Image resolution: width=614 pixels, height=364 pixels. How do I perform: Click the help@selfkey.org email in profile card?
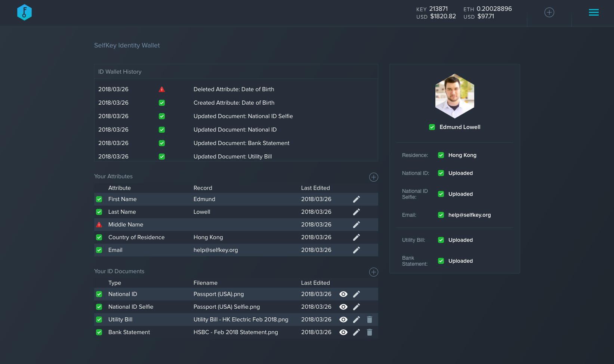pyautogui.click(x=470, y=215)
